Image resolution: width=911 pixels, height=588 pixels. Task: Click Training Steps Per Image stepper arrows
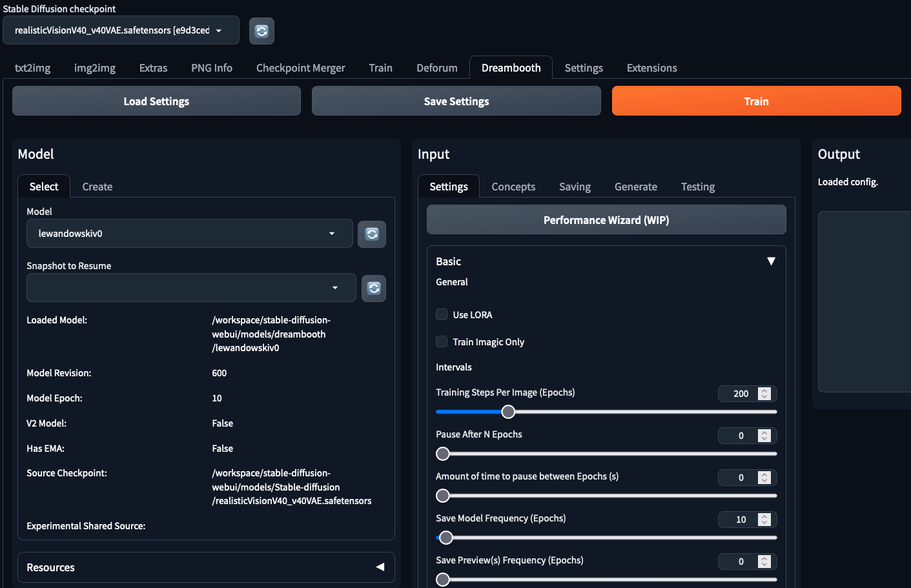764,394
